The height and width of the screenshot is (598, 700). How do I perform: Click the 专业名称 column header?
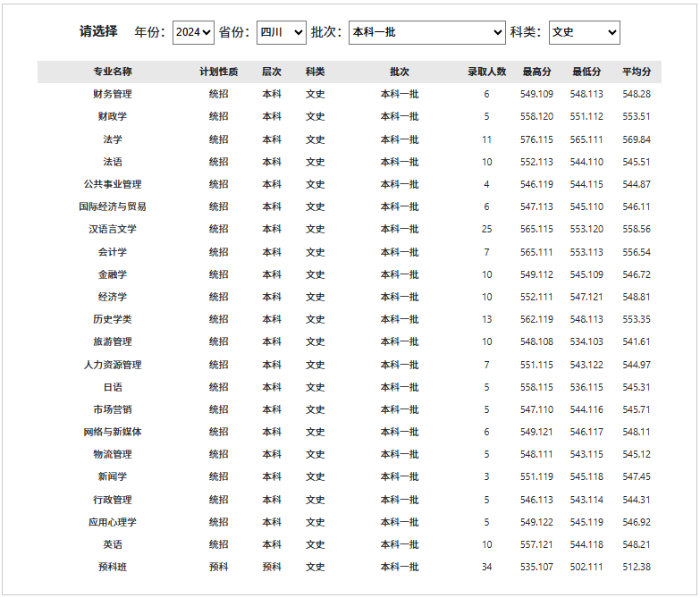pyautogui.click(x=113, y=72)
